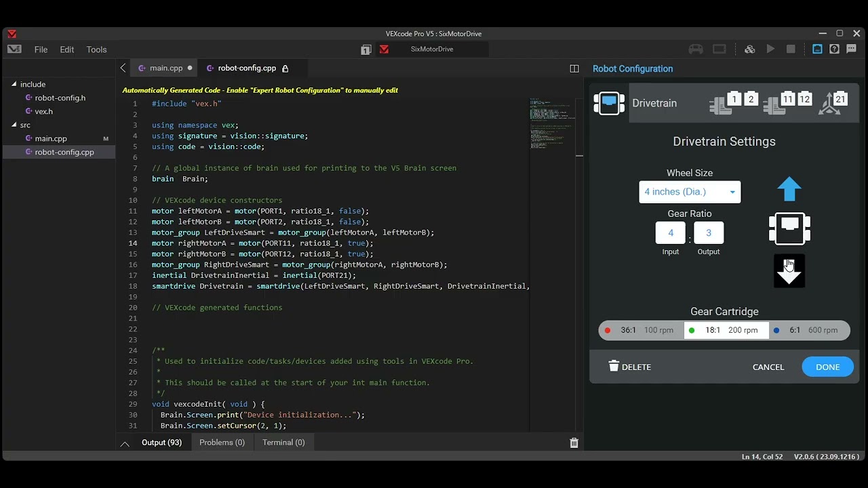Select the right motors icon for ports 11 and 12

coord(787,102)
